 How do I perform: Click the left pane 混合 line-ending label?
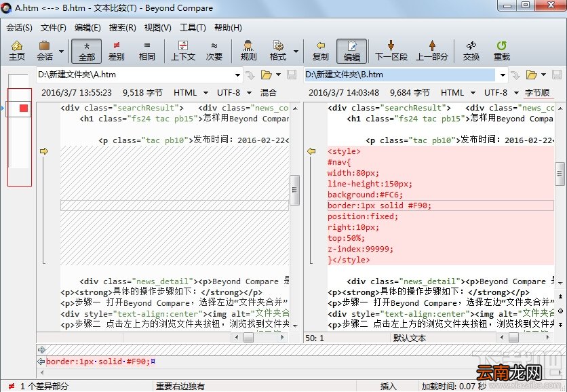(269, 93)
